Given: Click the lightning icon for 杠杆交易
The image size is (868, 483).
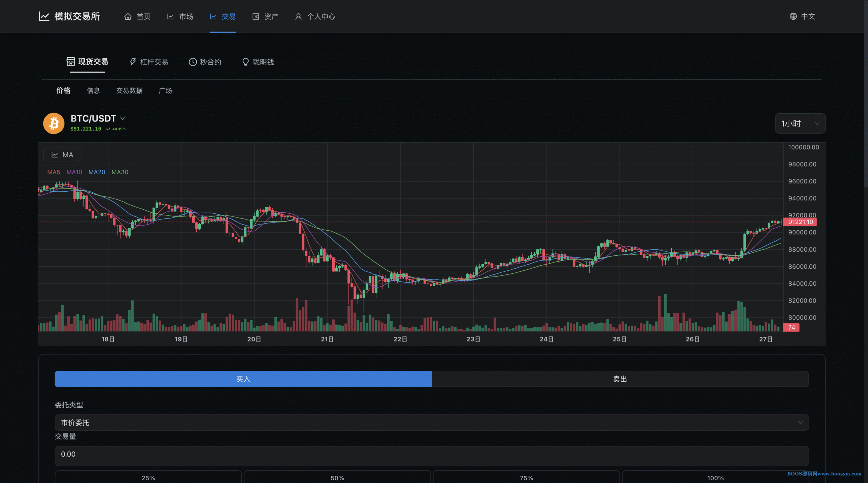Looking at the screenshot, I should (x=133, y=62).
